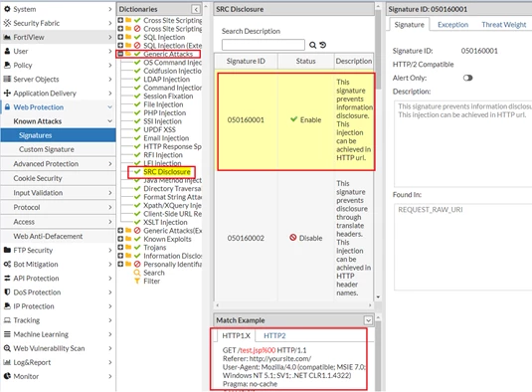Image resolution: width=532 pixels, height=392 pixels.
Task: Switch to the Exception tab
Action: pos(452,25)
